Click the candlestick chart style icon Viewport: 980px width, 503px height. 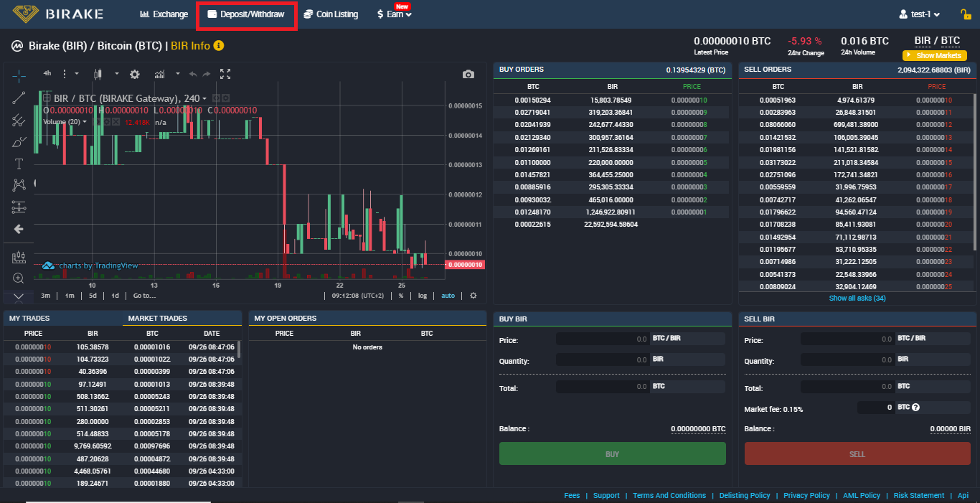(98, 74)
